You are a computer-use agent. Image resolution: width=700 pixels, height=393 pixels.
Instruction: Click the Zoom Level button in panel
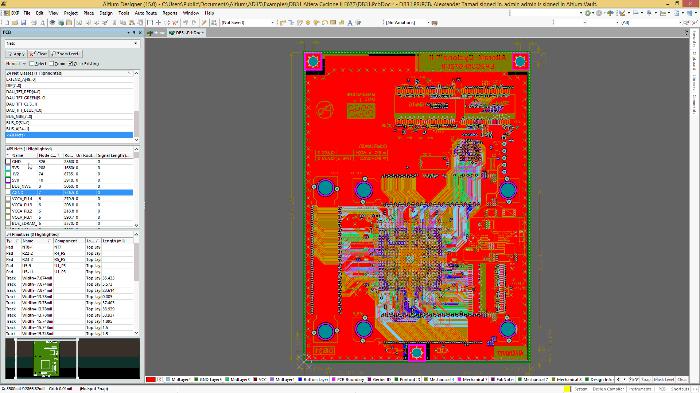point(66,54)
